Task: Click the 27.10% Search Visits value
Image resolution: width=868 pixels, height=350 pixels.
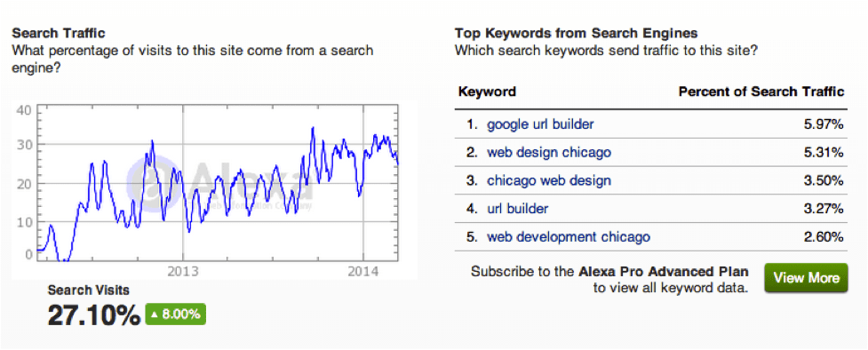Action: [94, 315]
